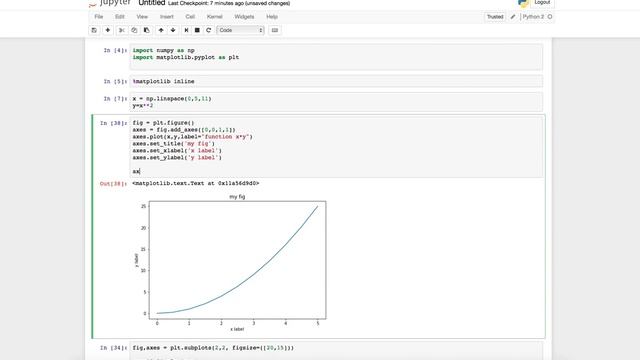Cut selected cells with scissors icon
This screenshot has width=640, height=360.
point(122,30)
